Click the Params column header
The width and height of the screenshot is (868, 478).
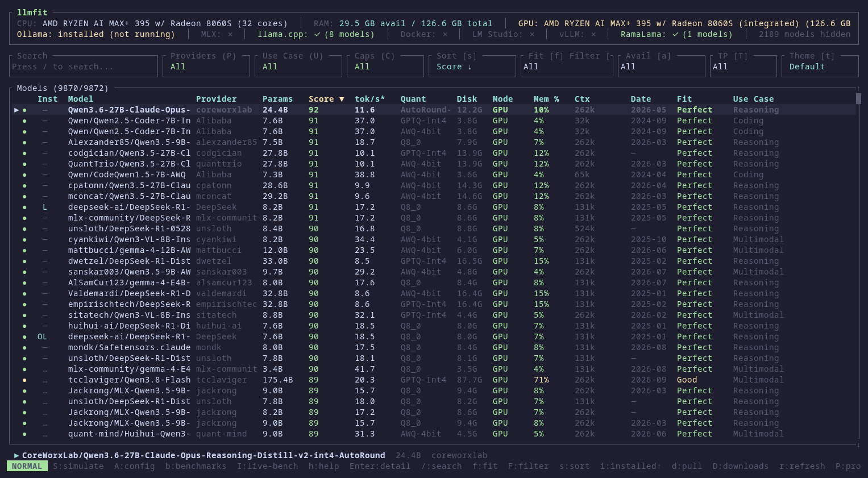coord(278,99)
